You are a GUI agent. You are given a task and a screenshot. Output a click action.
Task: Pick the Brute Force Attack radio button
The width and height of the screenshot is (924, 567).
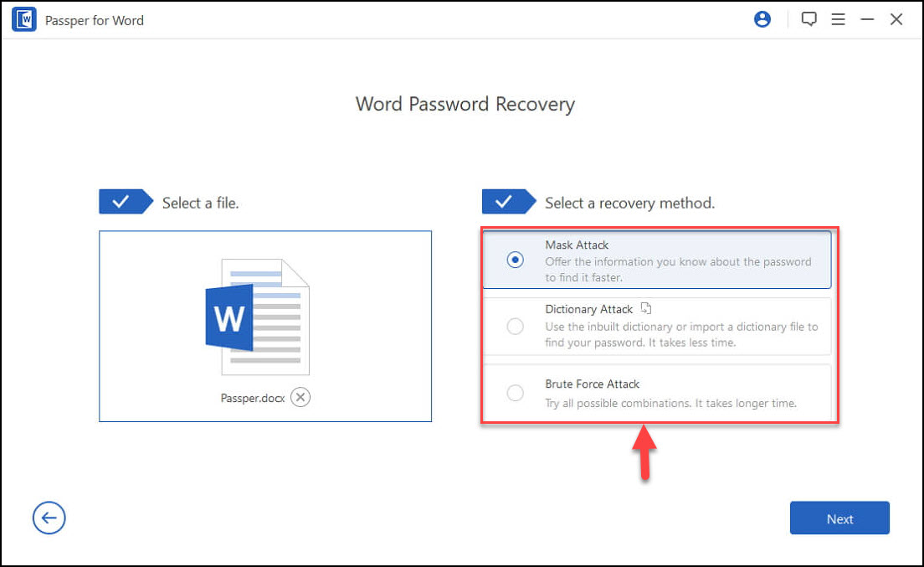516,393
